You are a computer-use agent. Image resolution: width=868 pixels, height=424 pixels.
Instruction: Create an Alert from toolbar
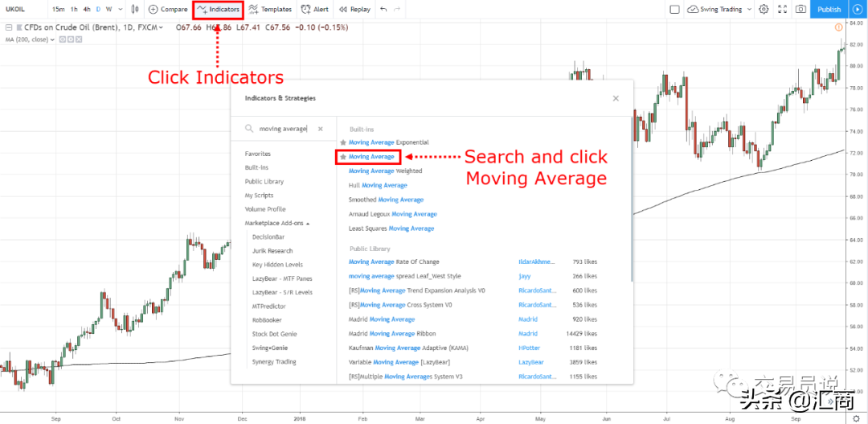[x=314, y=9]
